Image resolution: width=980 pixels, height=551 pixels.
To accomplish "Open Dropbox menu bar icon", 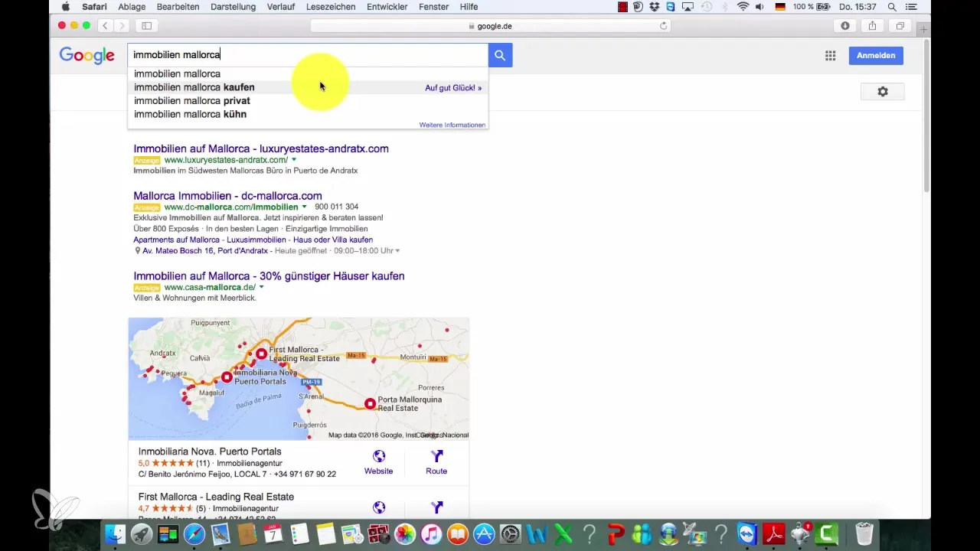I will tap(655, 6).
